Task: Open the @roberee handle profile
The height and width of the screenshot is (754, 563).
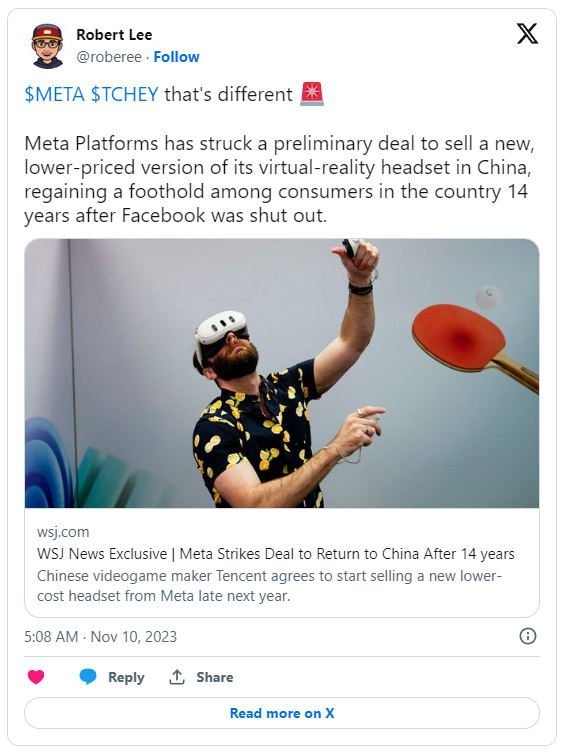Action: click(x=109, y=57)
